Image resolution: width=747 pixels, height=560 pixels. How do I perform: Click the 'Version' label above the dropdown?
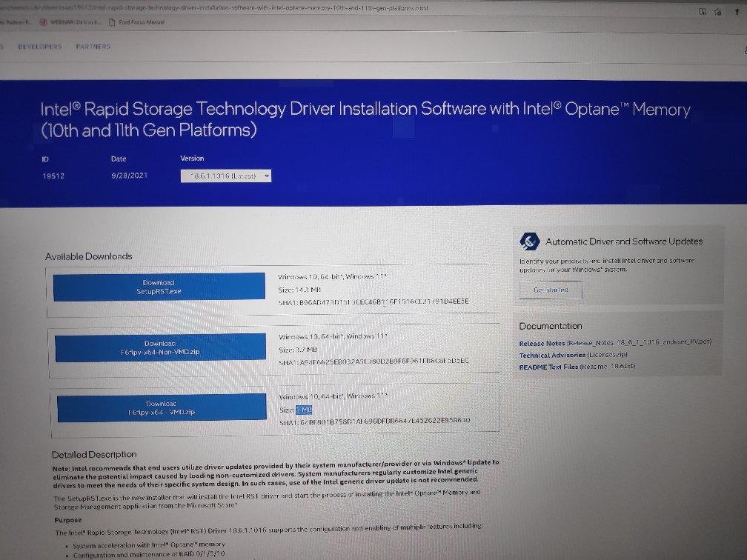(192, 158)
